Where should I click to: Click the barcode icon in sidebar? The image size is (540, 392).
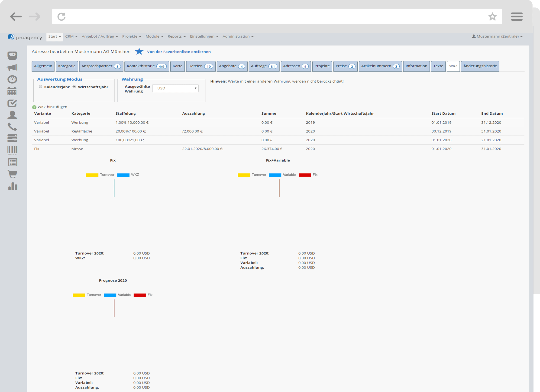click(12, 150)
